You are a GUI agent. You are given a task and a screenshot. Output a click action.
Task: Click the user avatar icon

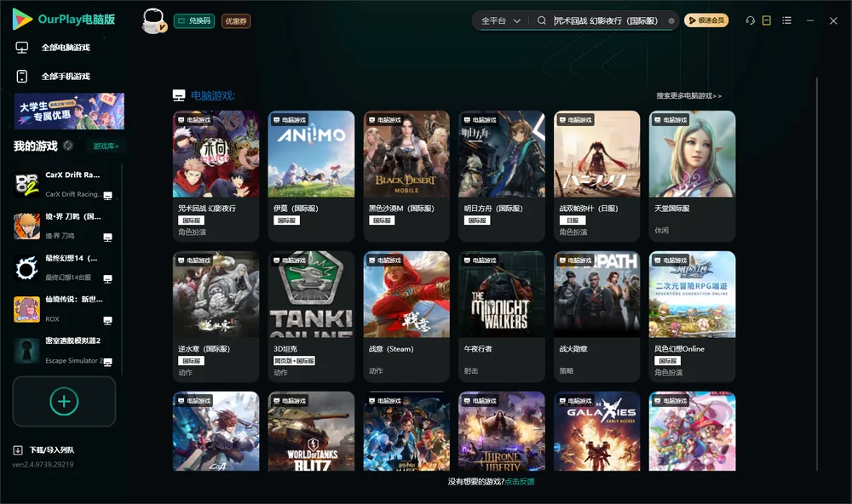tap(153, 21)
